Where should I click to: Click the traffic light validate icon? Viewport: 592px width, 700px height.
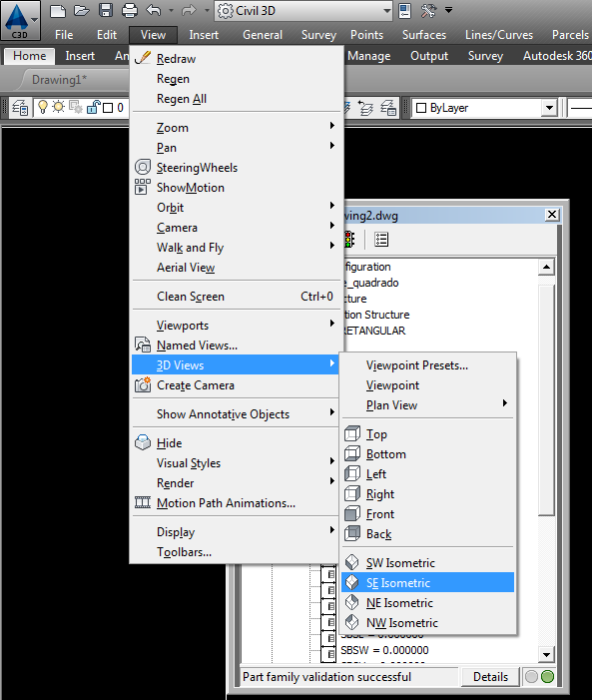[349, 240]
